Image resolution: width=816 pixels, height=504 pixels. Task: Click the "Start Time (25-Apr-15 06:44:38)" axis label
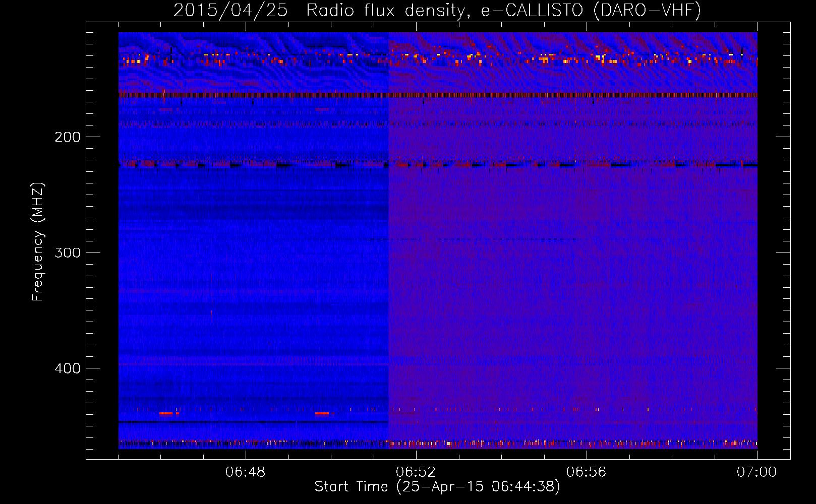[437, 487]
